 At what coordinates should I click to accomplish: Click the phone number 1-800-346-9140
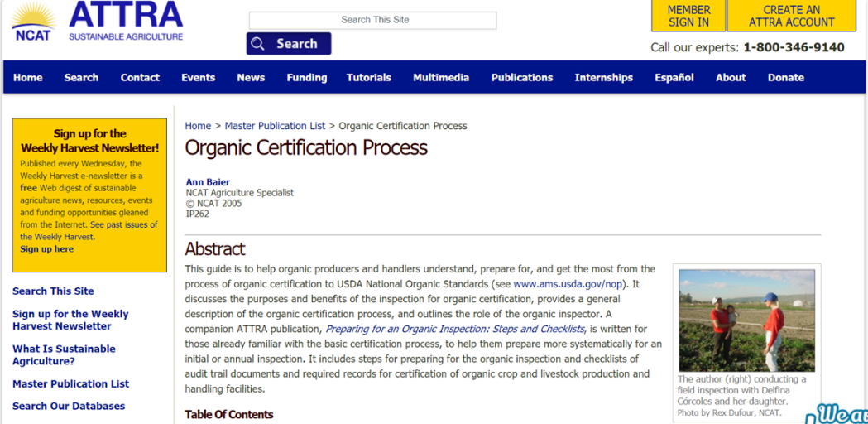(794, 48)
